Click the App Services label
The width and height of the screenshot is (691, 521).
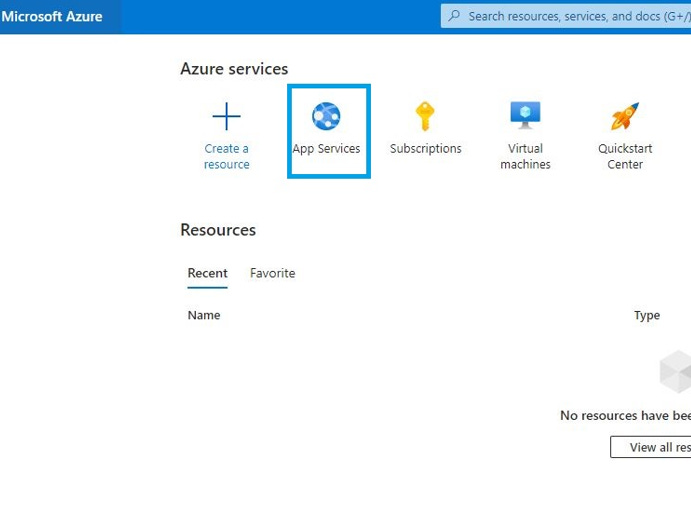point(326,149)
